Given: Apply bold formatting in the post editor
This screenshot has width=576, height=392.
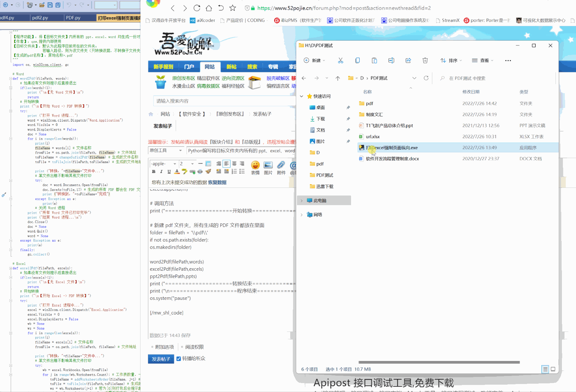Looking at the screenshot, I should 154,171.
